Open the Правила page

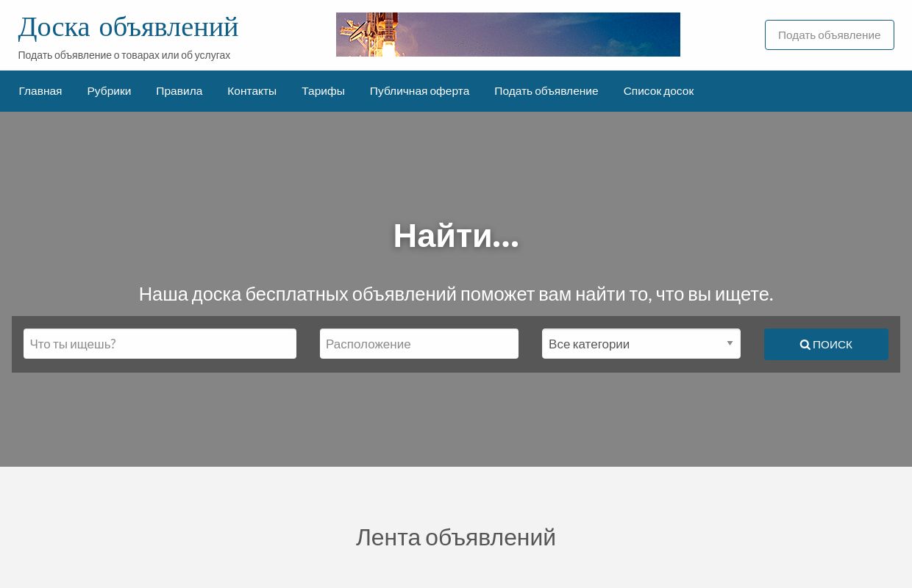tap(179, 90)
